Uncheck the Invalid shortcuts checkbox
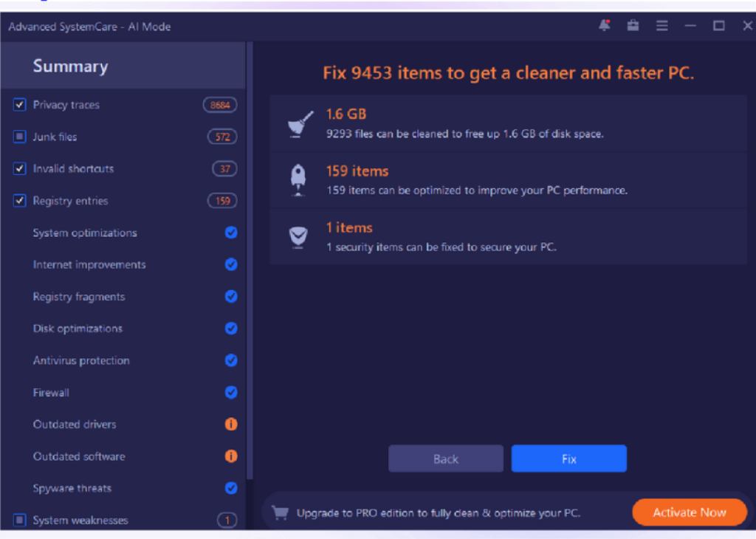Screen dimensions: 756x539 coord(19,169)
